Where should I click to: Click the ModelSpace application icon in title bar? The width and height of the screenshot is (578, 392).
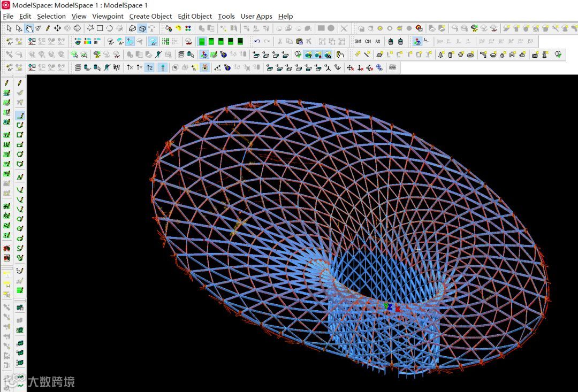tap(6, 5)
